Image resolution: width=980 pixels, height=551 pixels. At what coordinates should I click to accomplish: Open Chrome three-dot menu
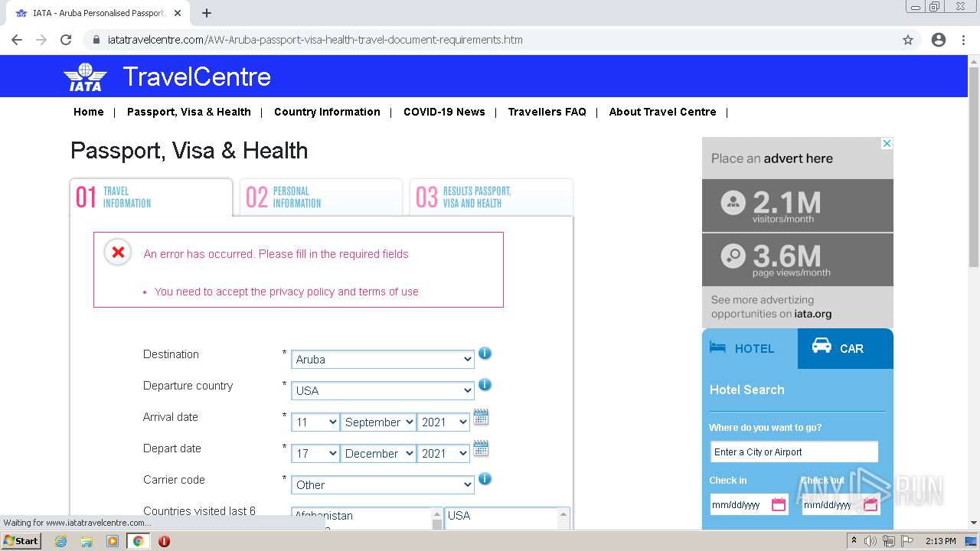click(963, 40)
